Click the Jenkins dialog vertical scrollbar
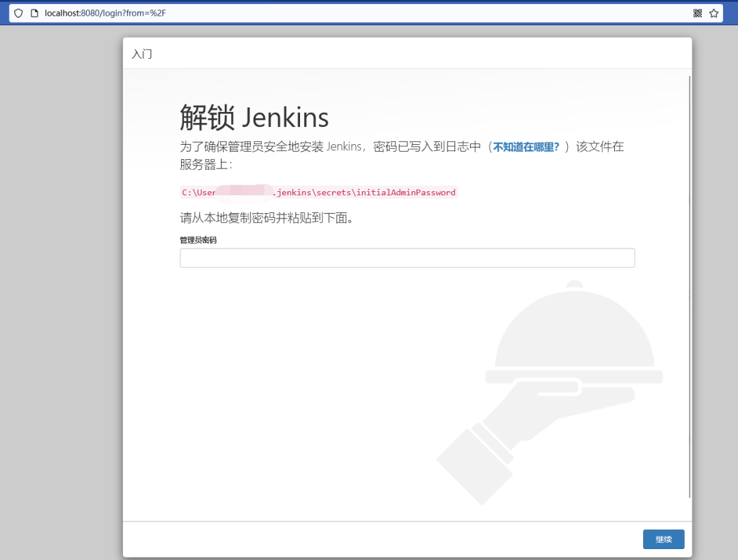 pos(689,286)
